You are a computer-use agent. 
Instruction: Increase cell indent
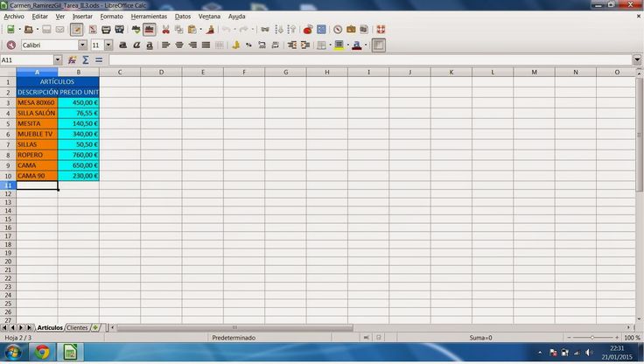tap(304, 45)
